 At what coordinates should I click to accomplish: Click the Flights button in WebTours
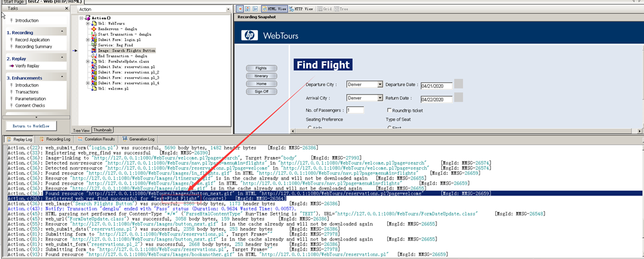pyautogui.click(x=261, y=68)
